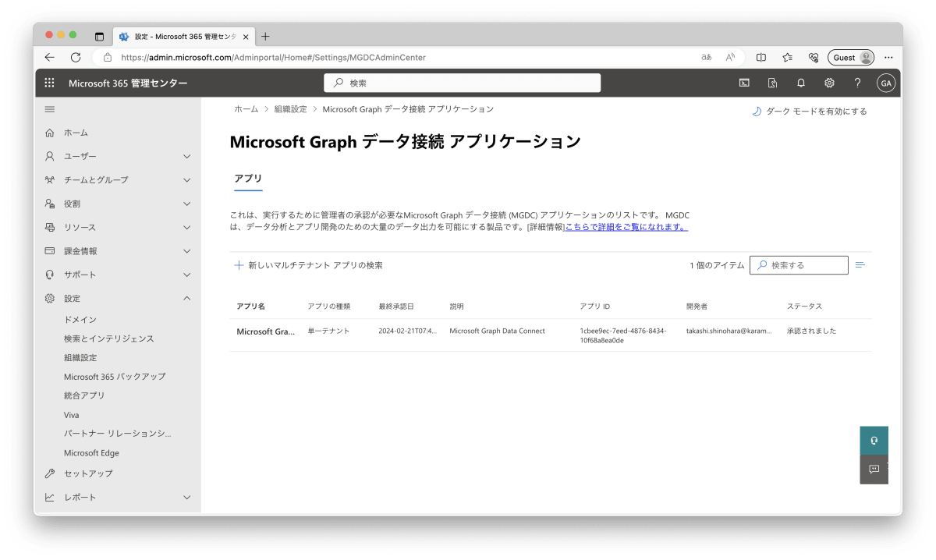The height and width of the screenshot is (560, 936).
Task: Click the help support headset floating button
Action: 874,440
